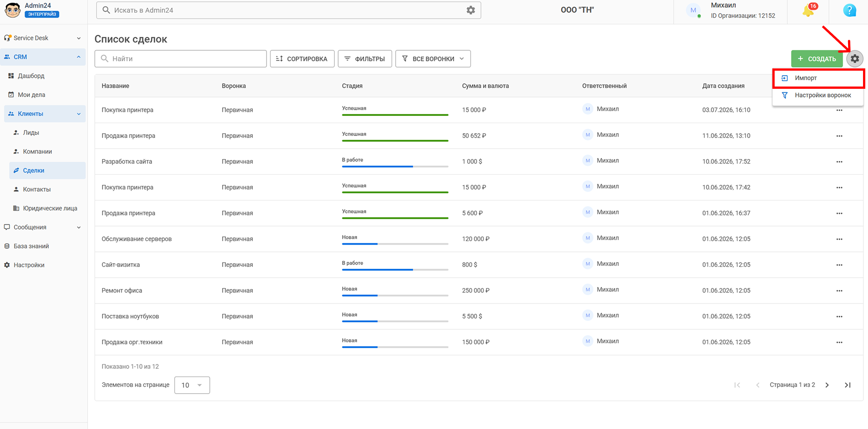Open the deals list settings gear
This screenshot has width=868, height=429.
click(855, 58)
